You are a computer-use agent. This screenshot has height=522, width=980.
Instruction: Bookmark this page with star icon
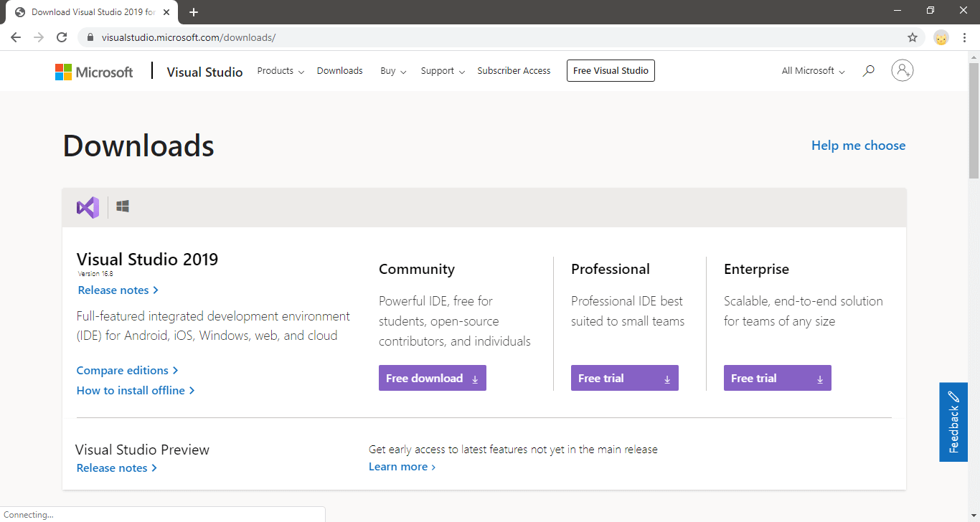point(913,37)
